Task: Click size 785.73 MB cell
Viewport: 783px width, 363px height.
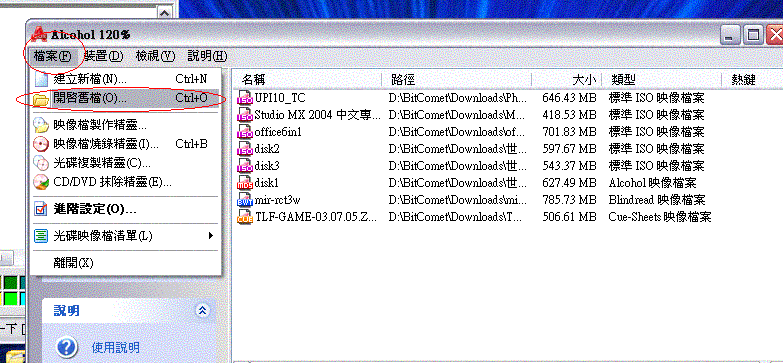Action: [x=569, y=200]
